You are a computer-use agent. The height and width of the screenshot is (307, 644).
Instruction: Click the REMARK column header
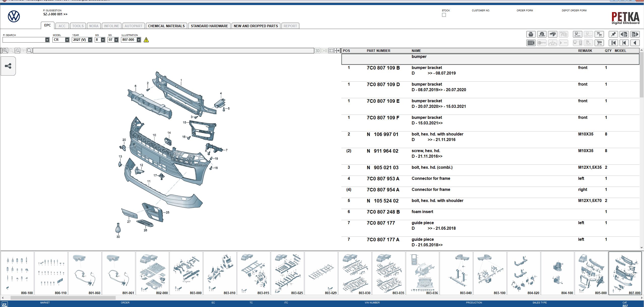[585, 51]
